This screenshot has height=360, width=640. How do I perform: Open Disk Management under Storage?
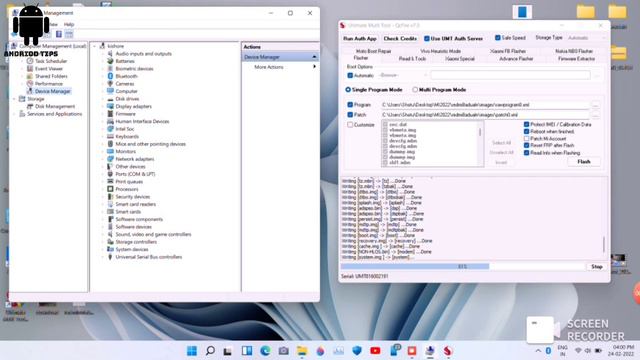click(55, 106)
